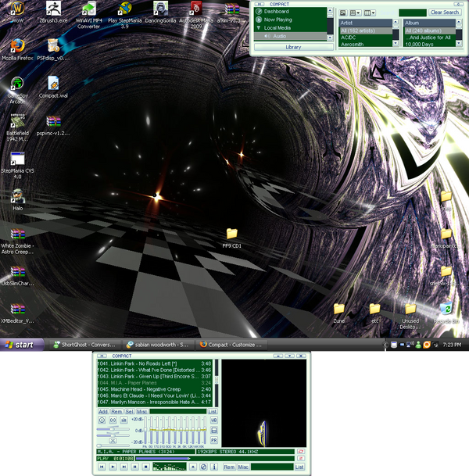Image resolution: width=469 pixels, height=476 pixels.
Task: Click the Clear Search button
Action: click(x=445, y=13)
